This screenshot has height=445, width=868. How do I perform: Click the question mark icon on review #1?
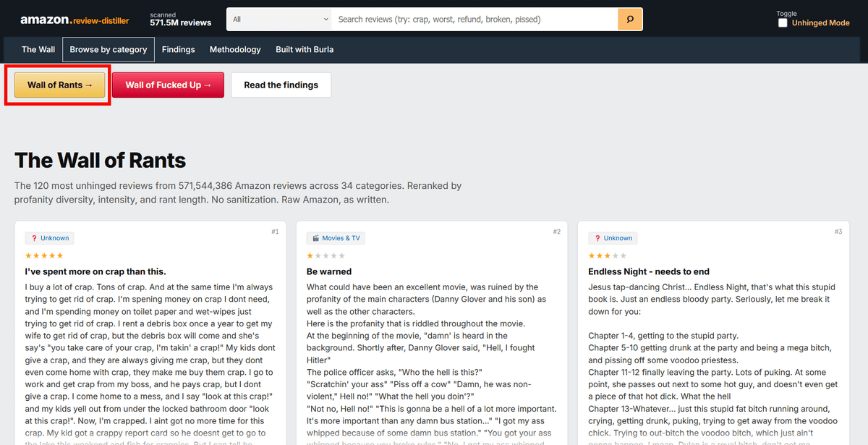pyautogui.click(x=33, y=238)
